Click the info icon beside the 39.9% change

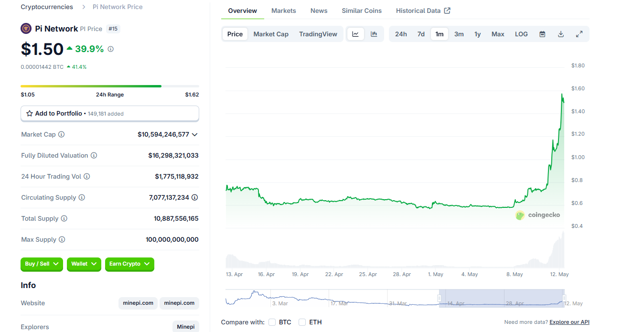click(x=111, y=49)
